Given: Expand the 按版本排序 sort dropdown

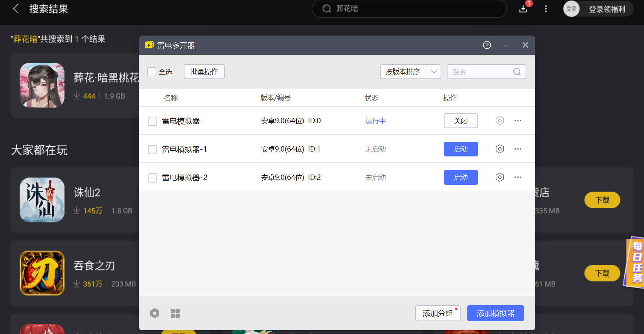Looking at the screenshot, I should tap(411, 72).
